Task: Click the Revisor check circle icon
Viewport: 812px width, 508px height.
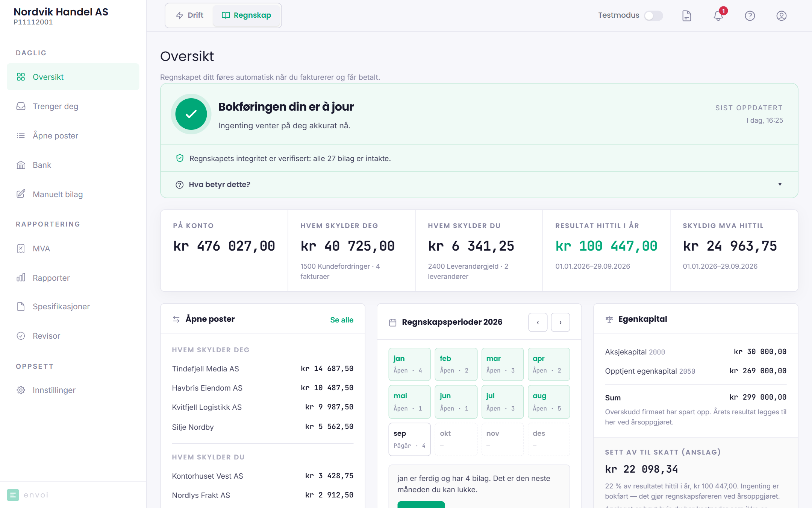Action: click(21, 336)
